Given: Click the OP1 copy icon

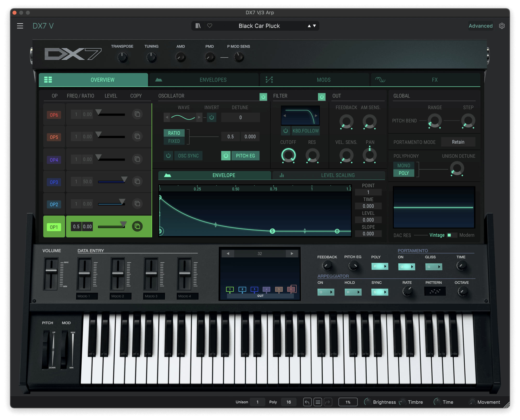Looking at the screenshot, I should point(137,226).
